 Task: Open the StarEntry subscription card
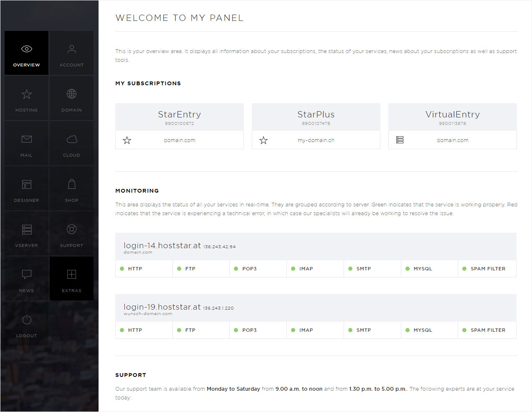pos(180,126)
